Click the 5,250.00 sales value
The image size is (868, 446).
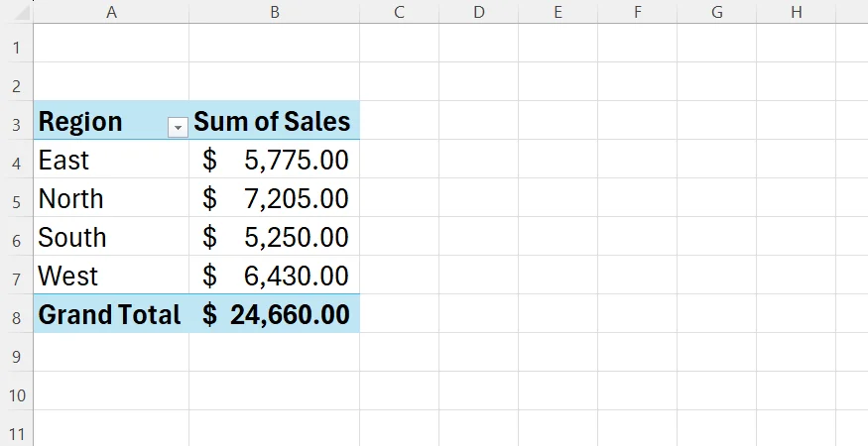point(297,238)
